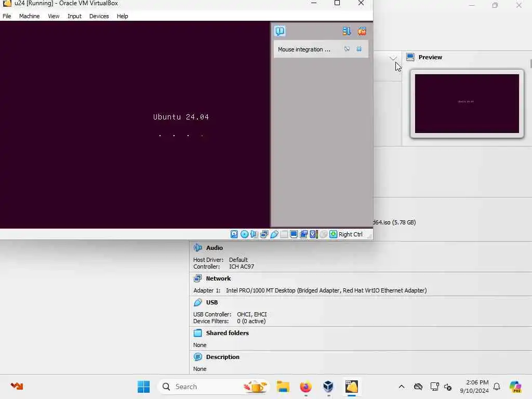Launch Copilot from the taskbar corner

[x=515, y=387]
